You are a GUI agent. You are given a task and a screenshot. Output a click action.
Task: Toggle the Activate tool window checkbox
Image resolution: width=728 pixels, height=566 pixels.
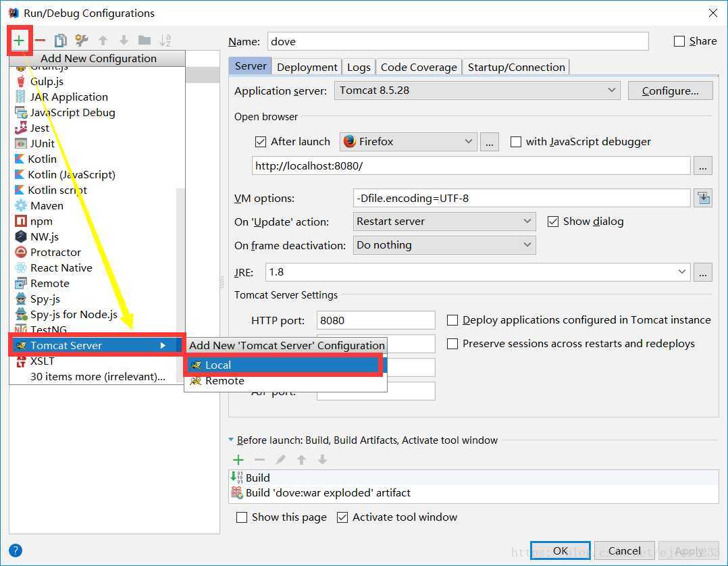[x=342, y=517]
